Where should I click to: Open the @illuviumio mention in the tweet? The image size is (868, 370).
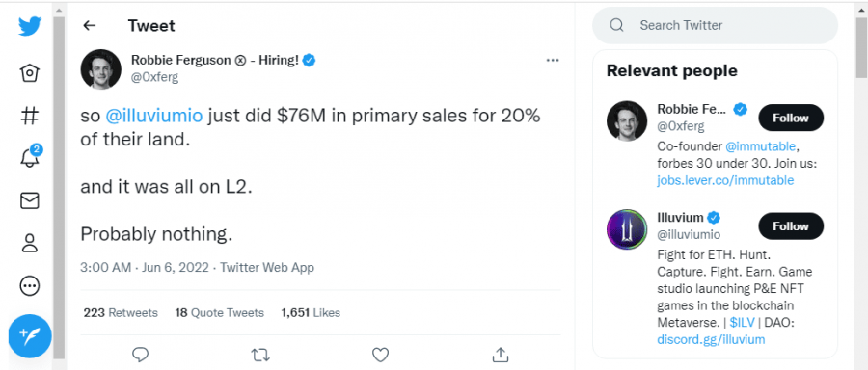click(154, 117)
